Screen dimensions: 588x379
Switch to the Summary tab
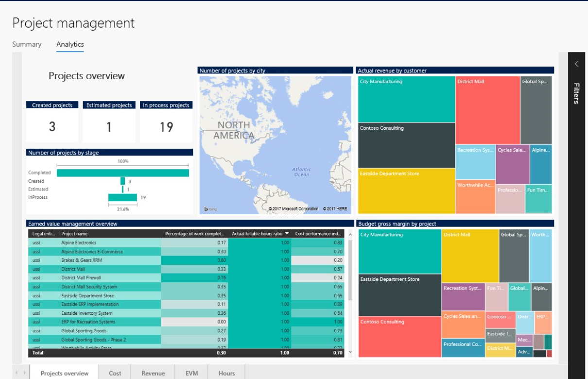[27, 44]
